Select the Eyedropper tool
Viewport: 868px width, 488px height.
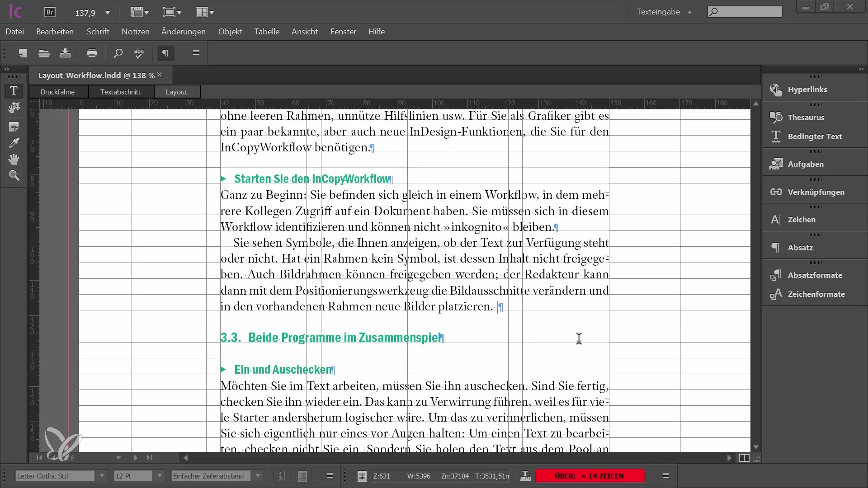pyautogui.click(x=14, y=143)
